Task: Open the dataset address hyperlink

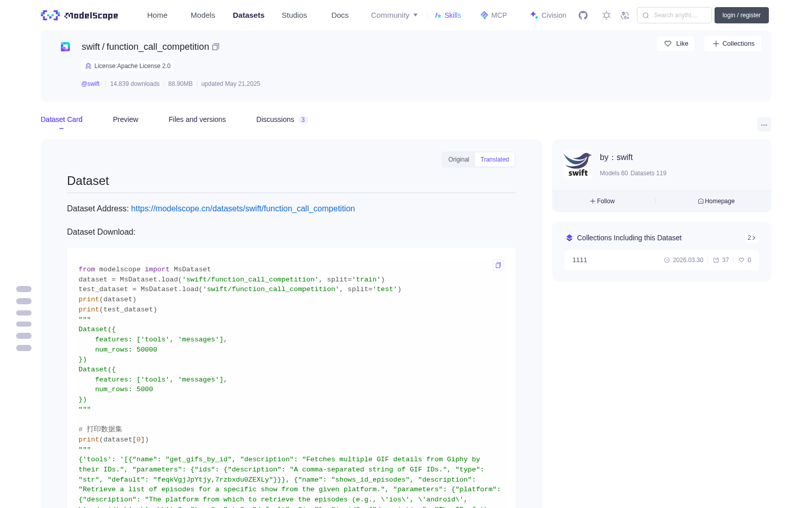Action: (243, 209)
